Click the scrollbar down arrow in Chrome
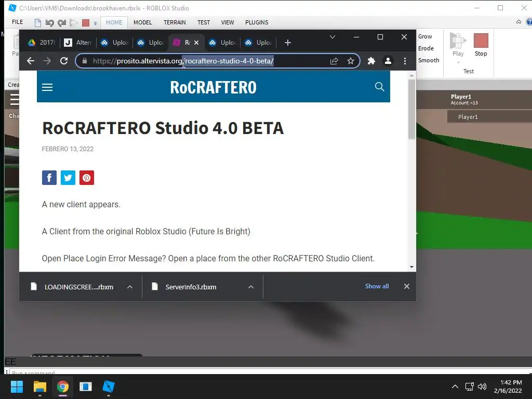This screenshot has height=399, width=532. click(411, 267)
